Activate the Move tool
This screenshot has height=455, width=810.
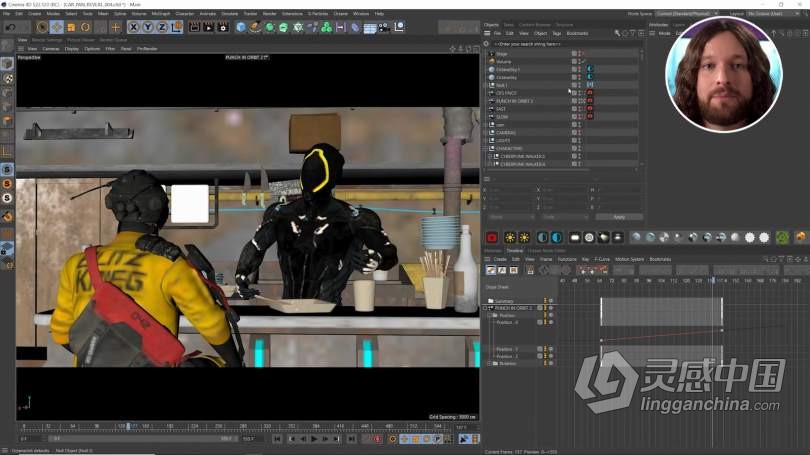point(57,27)
